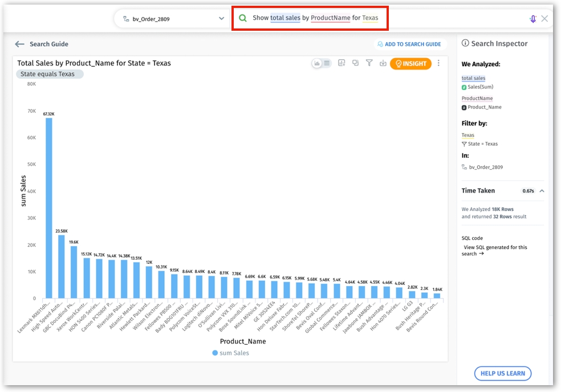Switch to chart view toggle
The width and height of the screenshot is (561, 392).
tap(317, 63)
